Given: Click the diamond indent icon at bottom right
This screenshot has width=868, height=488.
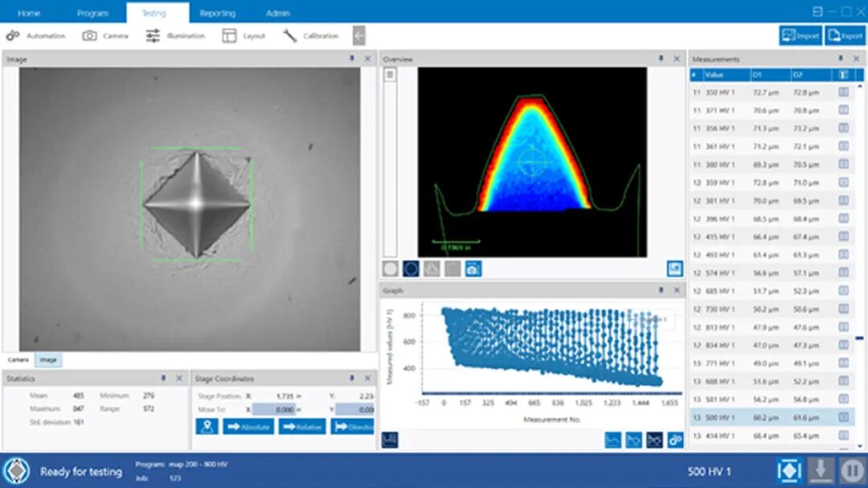Looking at the screenshot, I should tap(789, 471).
